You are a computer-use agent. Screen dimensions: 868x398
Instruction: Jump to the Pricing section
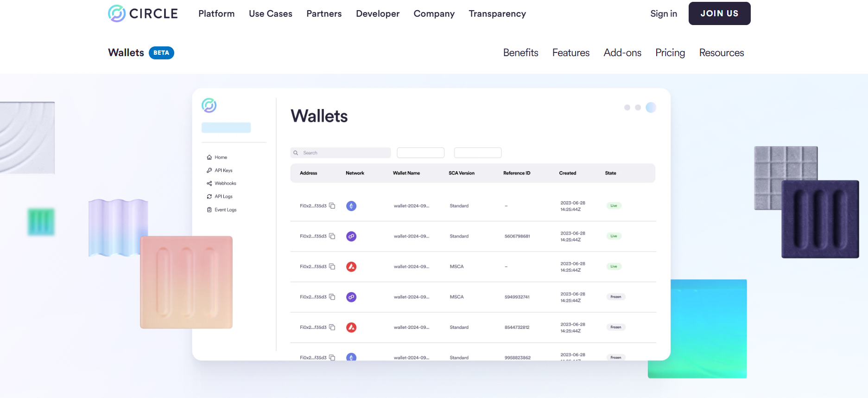click(x=670, y=53)
